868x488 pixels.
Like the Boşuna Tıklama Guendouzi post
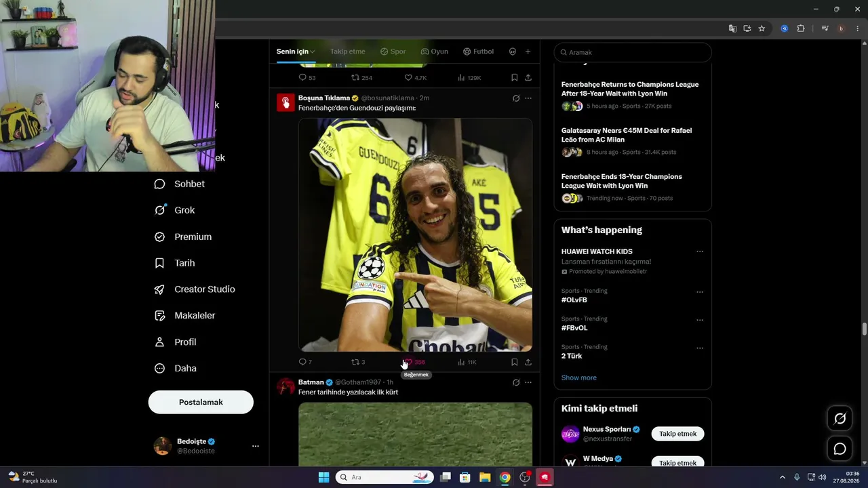click(414, 362)
